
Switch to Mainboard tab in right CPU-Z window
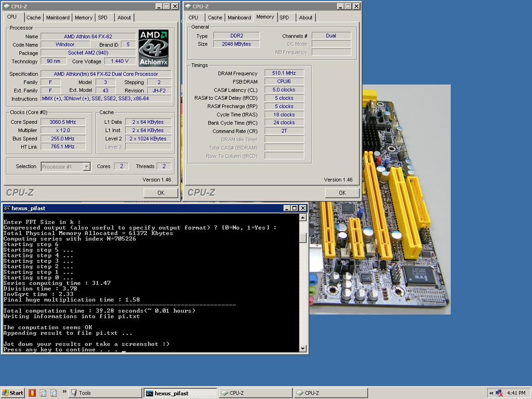[239, 18]
